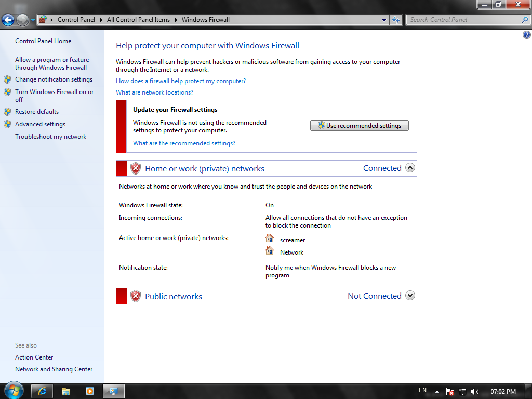This screenshot has width=532, height=399.
Task: Click the Back navigation arrow
Action: click(x=8, y=20)
